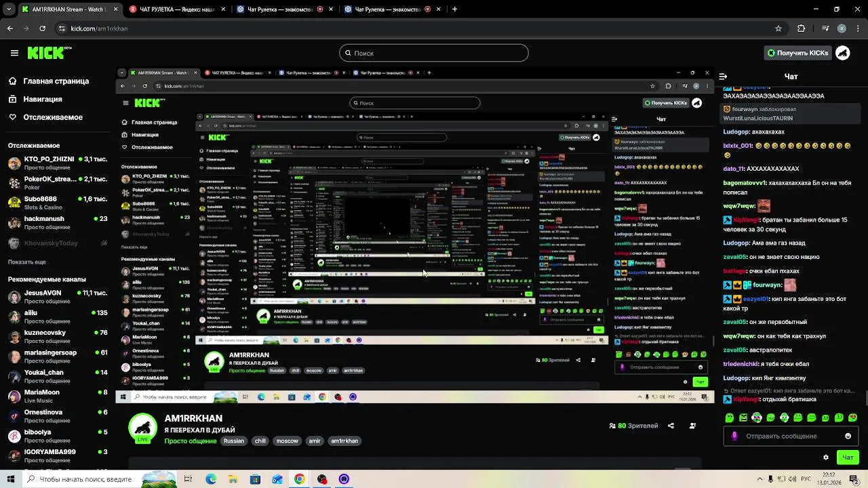Open the Просто общение category link under the title
This screenshot has height=488, width=868.
(x=191, y=441)
